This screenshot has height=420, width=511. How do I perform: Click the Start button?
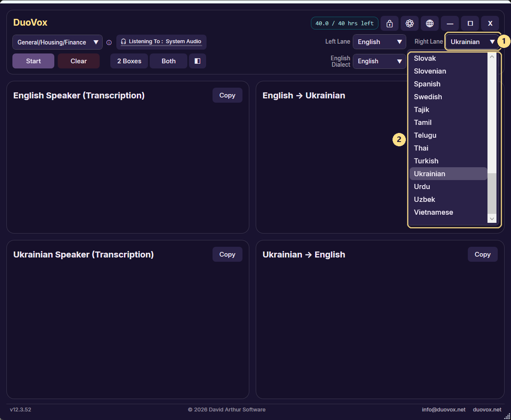[33, 61]
